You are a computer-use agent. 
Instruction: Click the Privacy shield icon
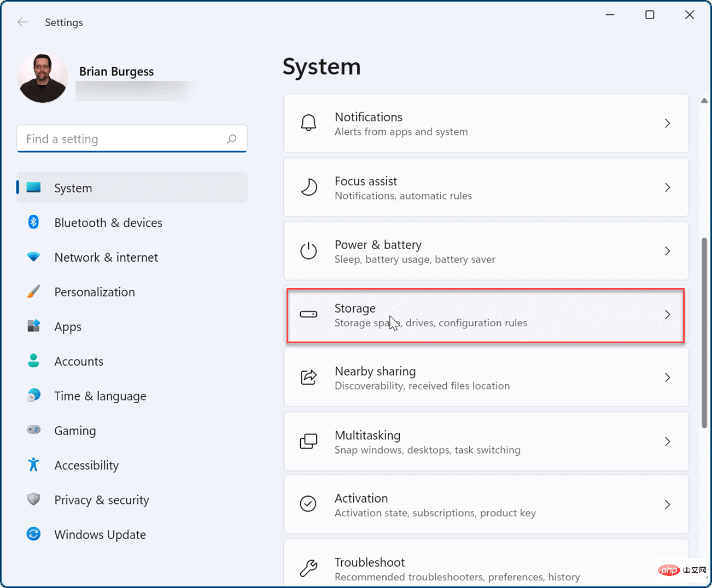[x=33, y=499]
